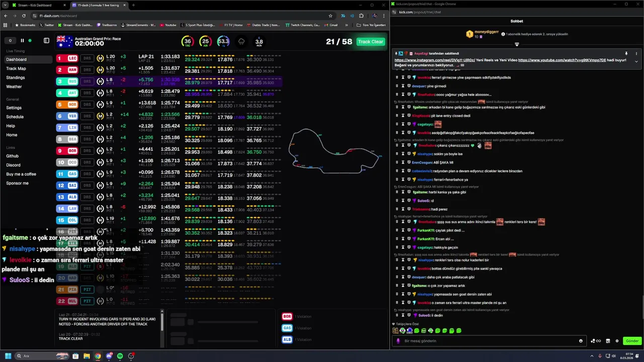Follow the Github link in sidebar

pyautogui.click(x=13, y=156)
